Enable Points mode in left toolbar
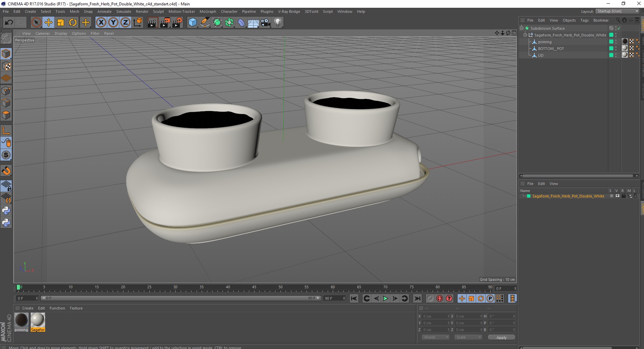Image resolution: width=644 pixels, height=349 pixels. click(x=6, y=91)
